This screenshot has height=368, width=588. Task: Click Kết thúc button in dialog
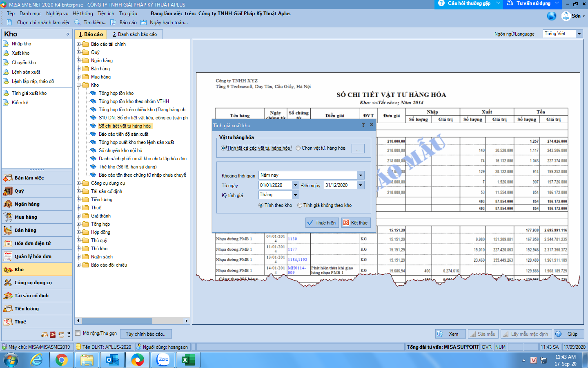click(356, 222)
